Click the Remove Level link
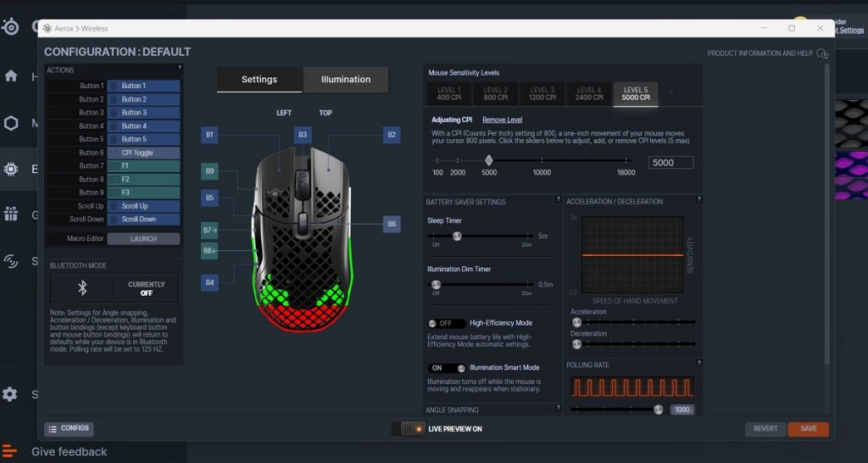 [502, 120]
